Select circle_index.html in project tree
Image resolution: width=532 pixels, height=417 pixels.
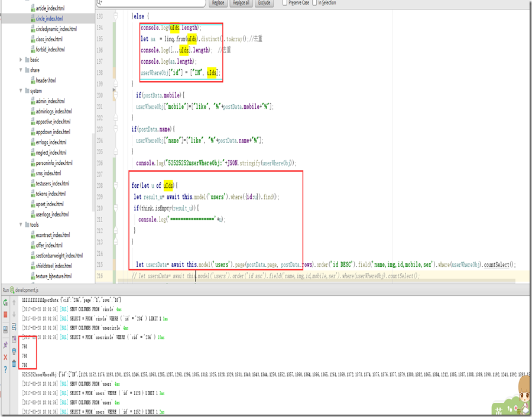[x=49, y=18]
